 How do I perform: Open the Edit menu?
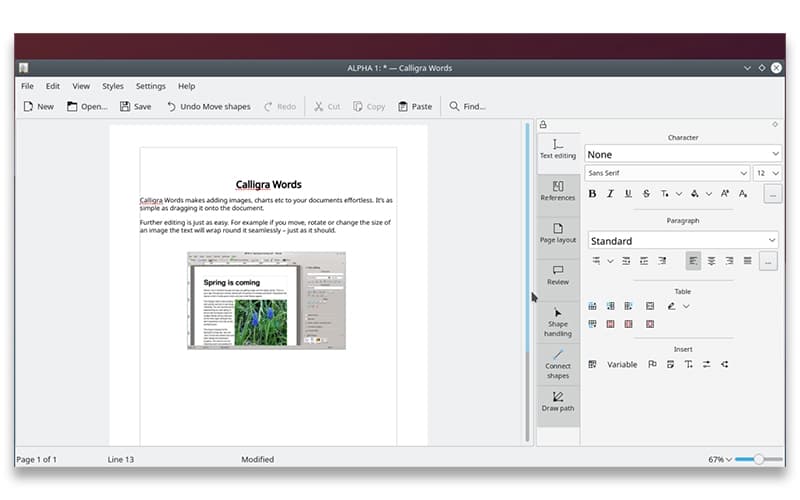tap(53, 86)
